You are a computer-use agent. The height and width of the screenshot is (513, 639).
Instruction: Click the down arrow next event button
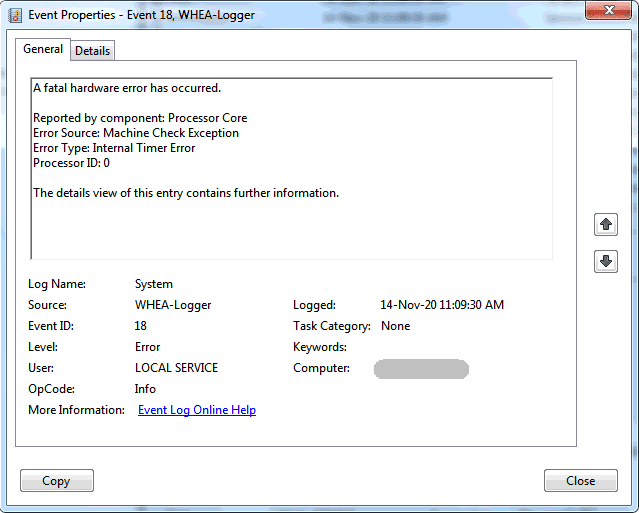coord(606,261)
